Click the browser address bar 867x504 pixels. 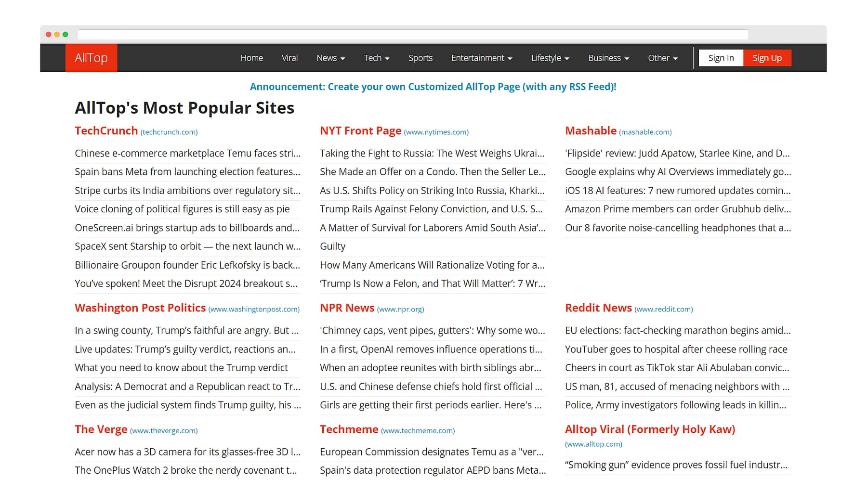[412, 34]
